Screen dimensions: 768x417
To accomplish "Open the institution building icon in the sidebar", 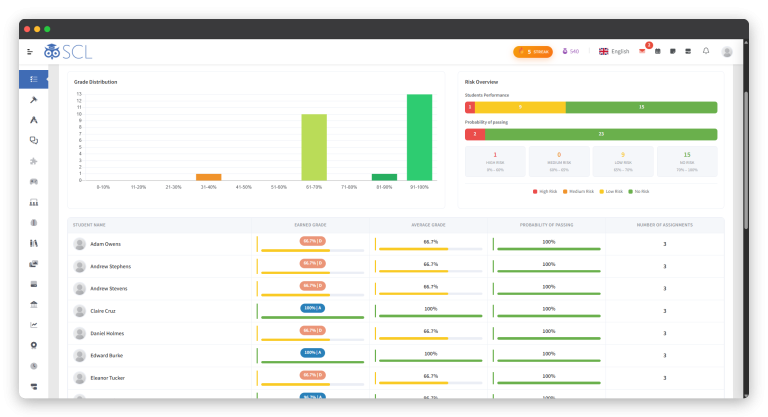I will [34, 304].
